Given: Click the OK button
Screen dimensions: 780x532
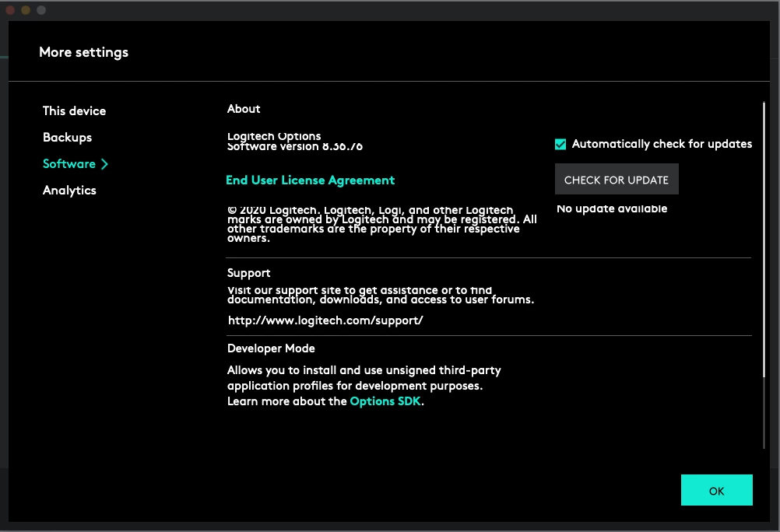Looking at the screenshot, I should point(716,490).
